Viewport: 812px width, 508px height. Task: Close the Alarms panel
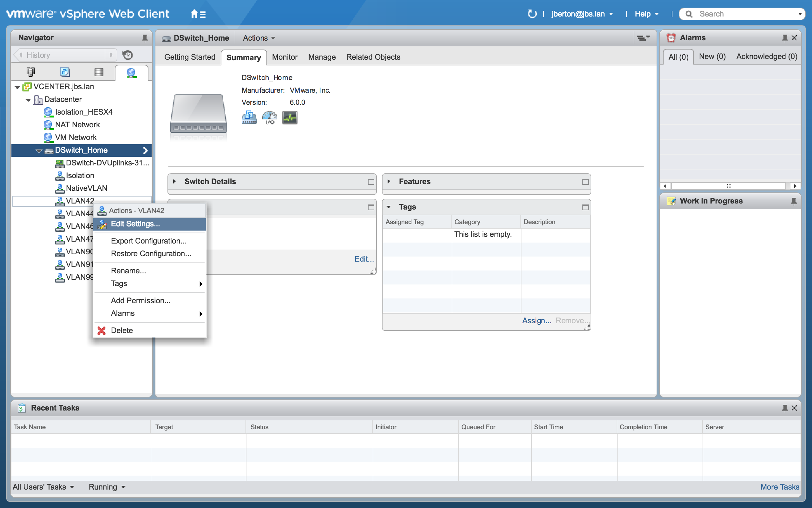click(794, 38)
